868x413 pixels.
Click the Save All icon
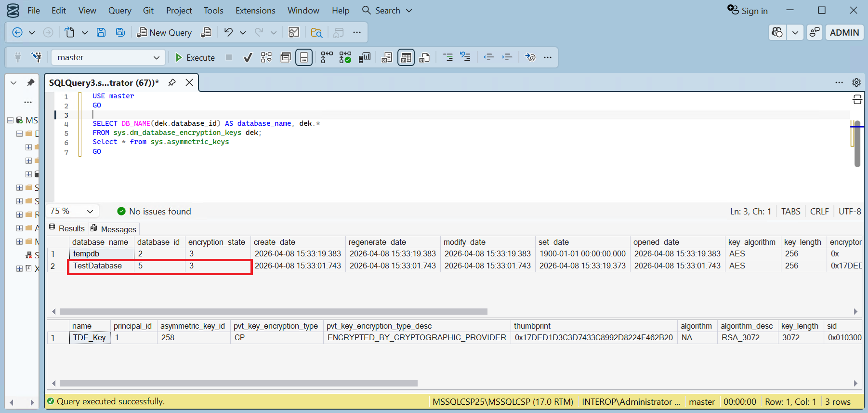(120, 32)
